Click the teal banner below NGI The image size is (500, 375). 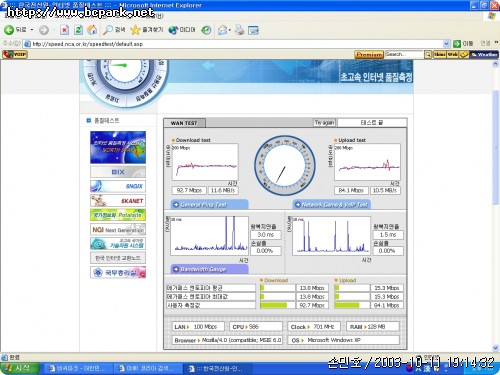pyautogui.click(x=118, y=244)
